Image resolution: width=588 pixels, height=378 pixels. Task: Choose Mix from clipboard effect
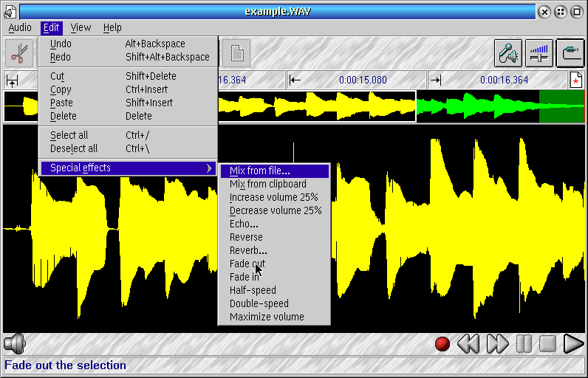tap(275, 185)
